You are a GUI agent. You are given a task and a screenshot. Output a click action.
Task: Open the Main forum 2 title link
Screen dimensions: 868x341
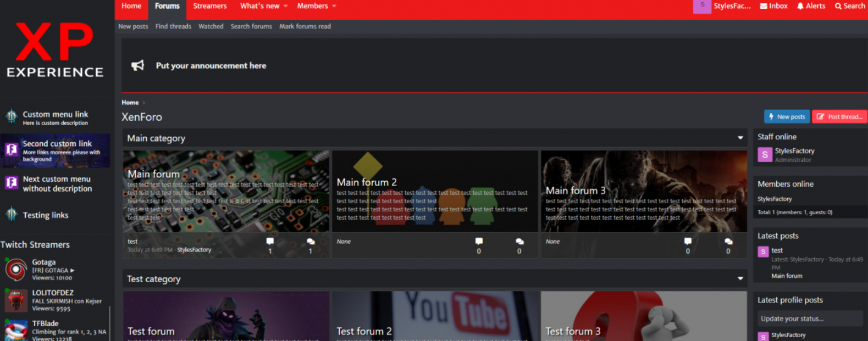point(367,182)
